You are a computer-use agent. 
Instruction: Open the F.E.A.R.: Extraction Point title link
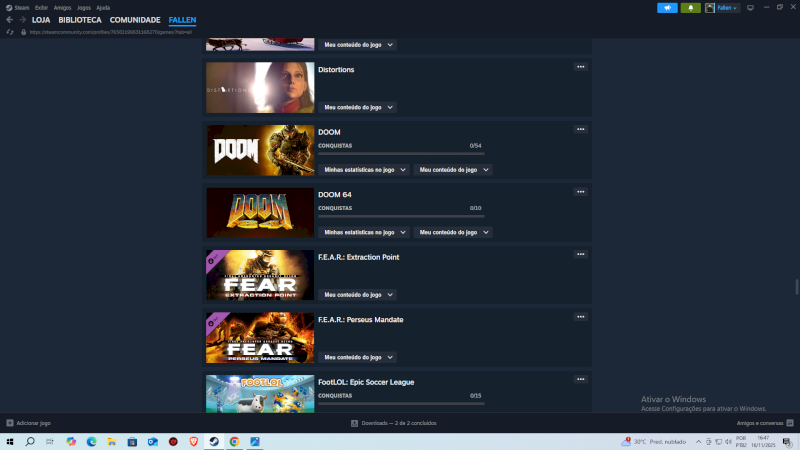pyautogui.click(x=359, y=257)
